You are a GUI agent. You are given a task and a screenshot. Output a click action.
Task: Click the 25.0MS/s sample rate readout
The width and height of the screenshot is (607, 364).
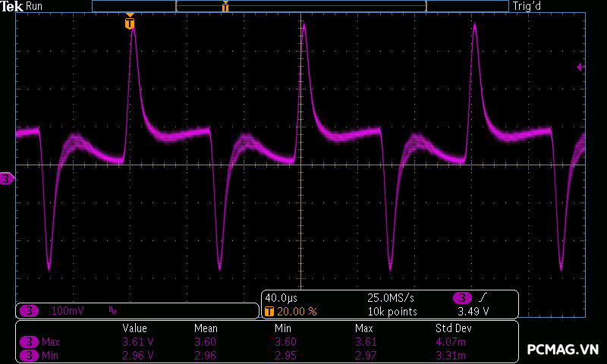pos(390,298)
